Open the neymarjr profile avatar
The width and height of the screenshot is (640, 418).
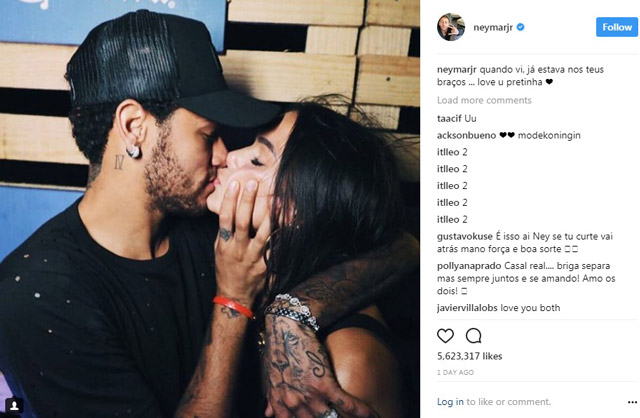[451, 27]
